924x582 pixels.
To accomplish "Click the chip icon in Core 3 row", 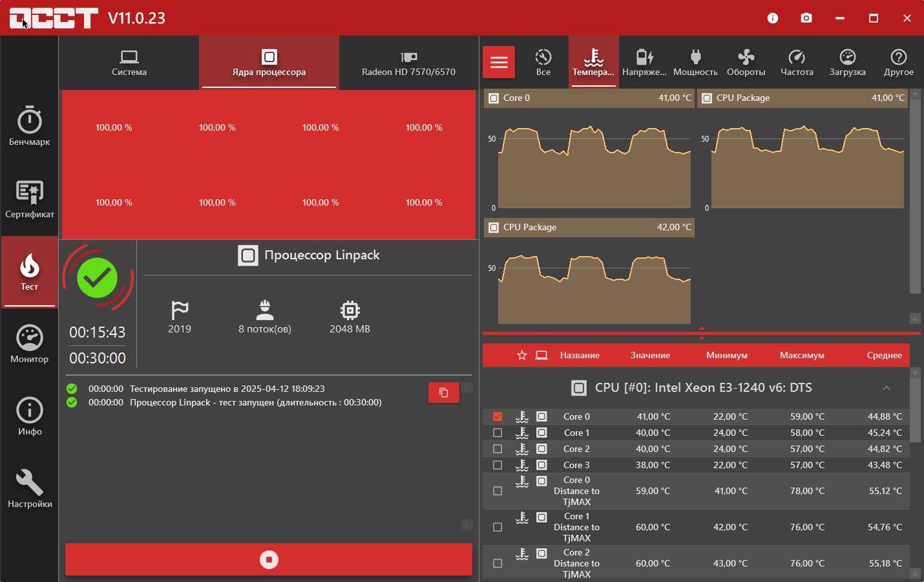I will pos(542,465).
